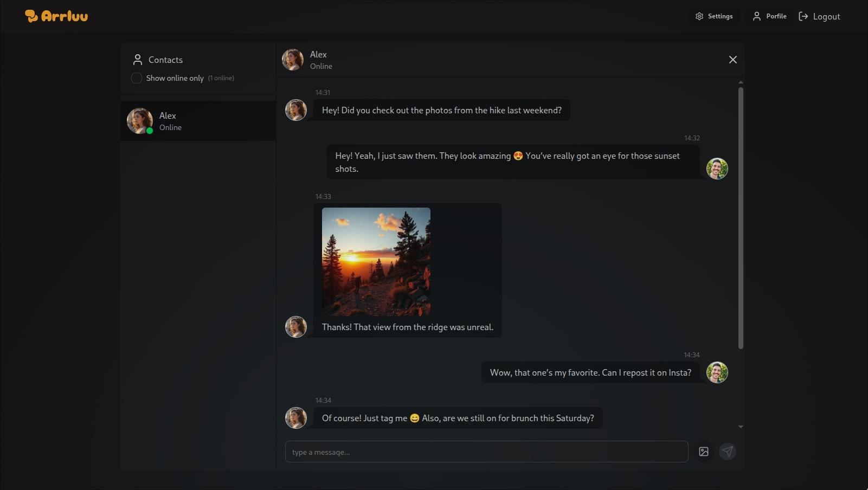Focus the type a message input field
Viewport: 868px width, 490px height.
[486, 452]
